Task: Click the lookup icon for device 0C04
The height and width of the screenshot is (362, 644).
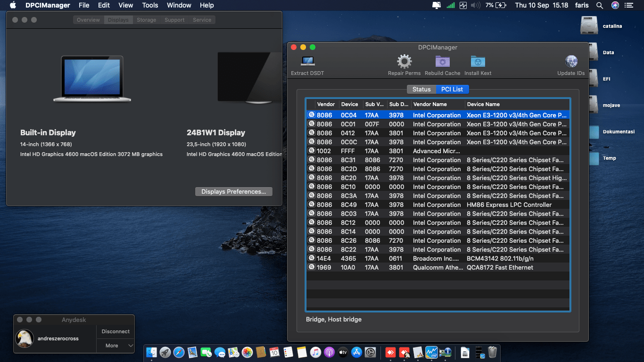Action: 311,115
